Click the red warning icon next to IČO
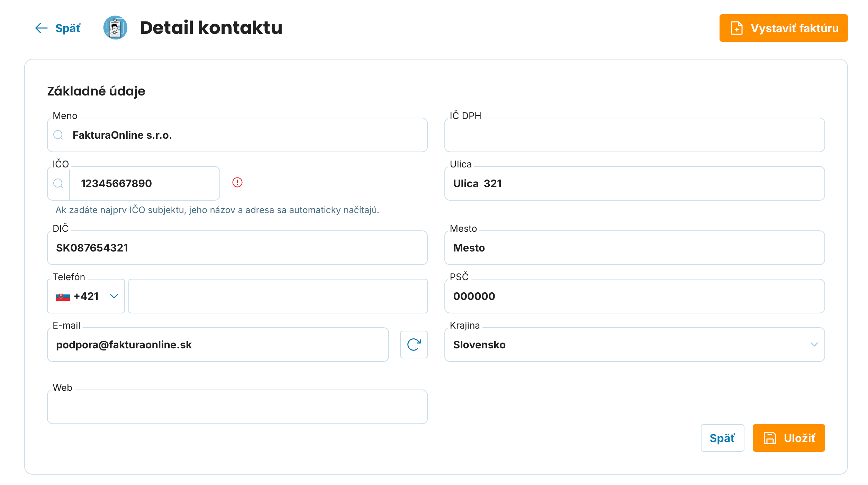Image resolution: width=868 pixels, height=485 pixels. tap(237, 182)
